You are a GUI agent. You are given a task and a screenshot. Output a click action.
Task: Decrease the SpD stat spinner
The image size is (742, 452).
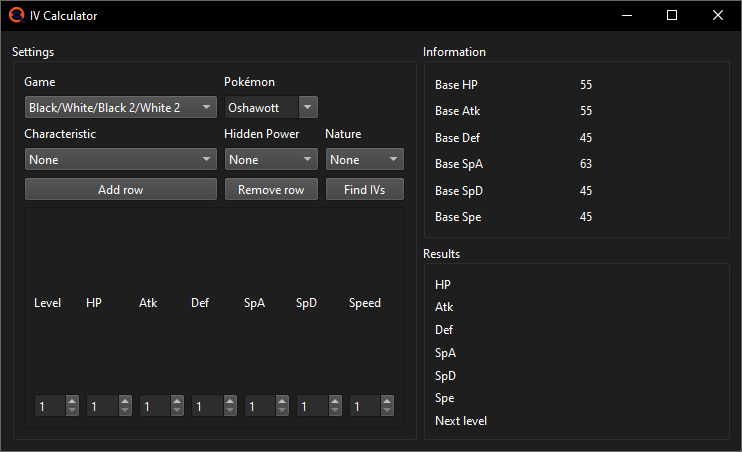coord(335,410)
